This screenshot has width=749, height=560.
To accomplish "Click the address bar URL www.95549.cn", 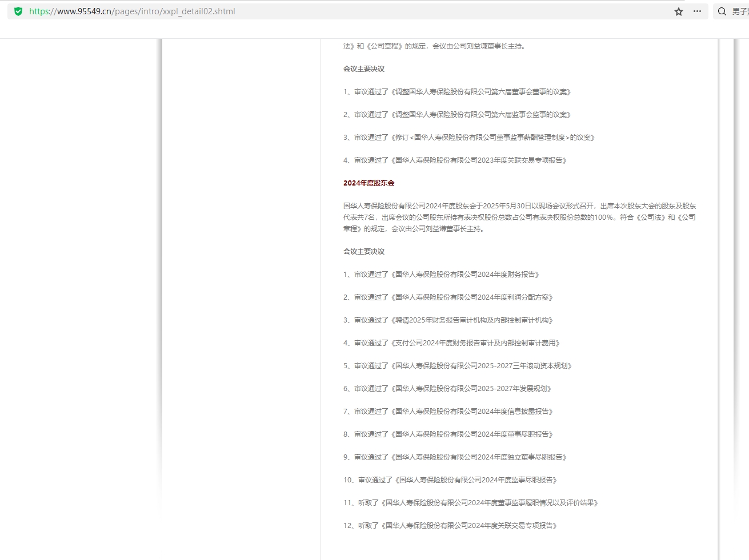I will [132, 11].
